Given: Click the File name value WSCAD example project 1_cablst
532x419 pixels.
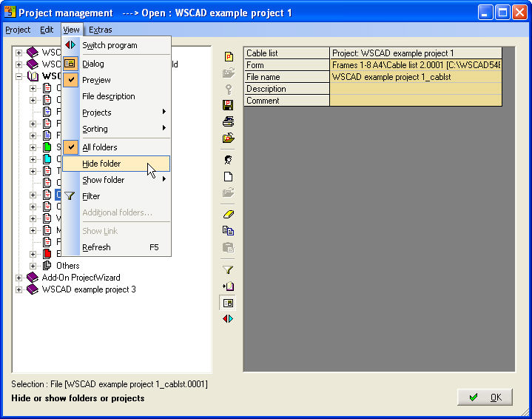Looking at the screenshot, I should point(416,77).
